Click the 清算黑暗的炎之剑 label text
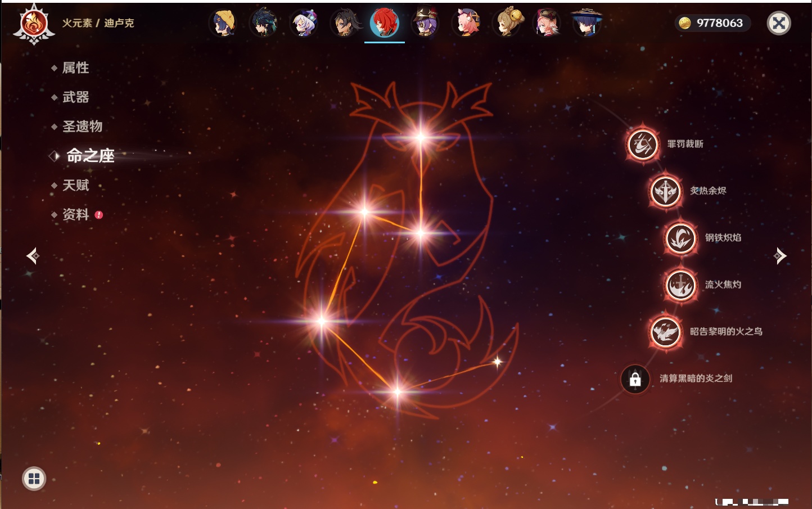 point(696,378)
